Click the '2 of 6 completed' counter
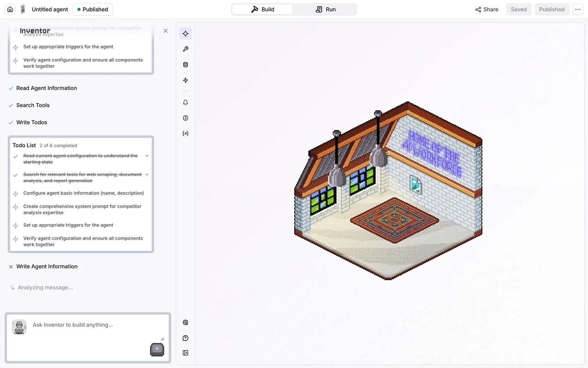The image size is (588, 368). [58, 146]
